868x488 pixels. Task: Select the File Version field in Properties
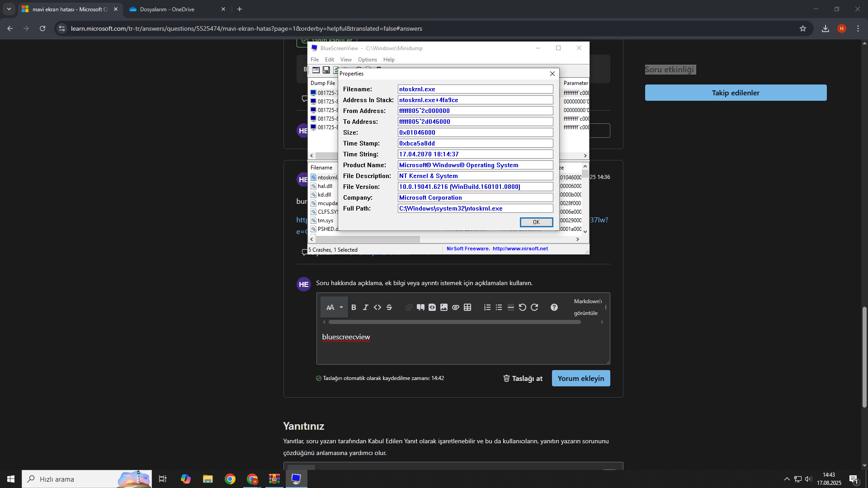pyautogui.click(x=475, y=187)
